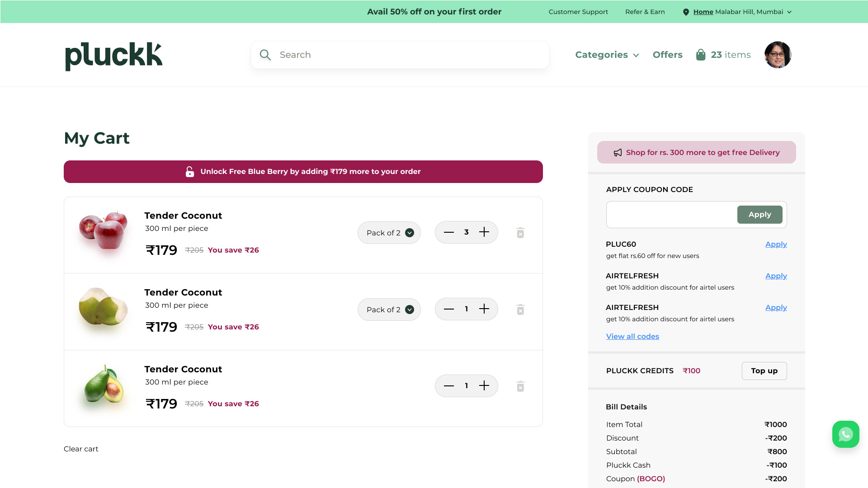The height and width of the screenshot is (488, 868).
Task: Expand the Categories menu
Action: click(607, 55)
